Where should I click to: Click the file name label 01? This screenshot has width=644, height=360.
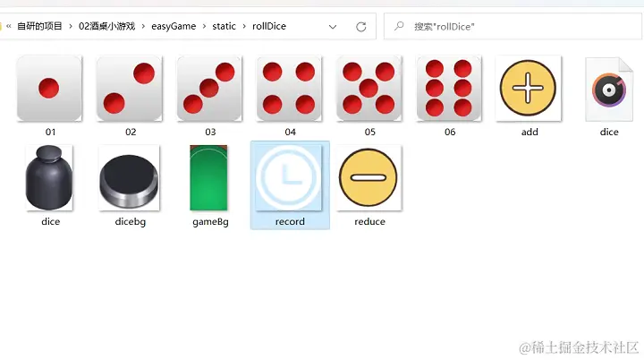50,132
